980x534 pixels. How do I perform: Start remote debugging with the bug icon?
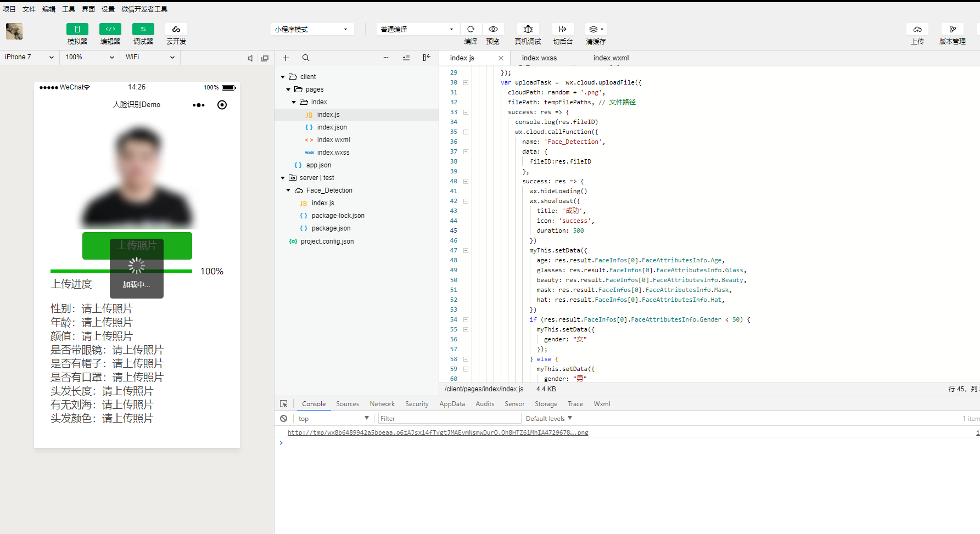coord(528,29)
